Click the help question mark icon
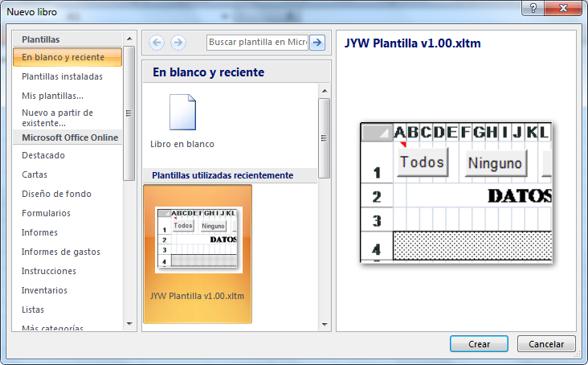 532,7
